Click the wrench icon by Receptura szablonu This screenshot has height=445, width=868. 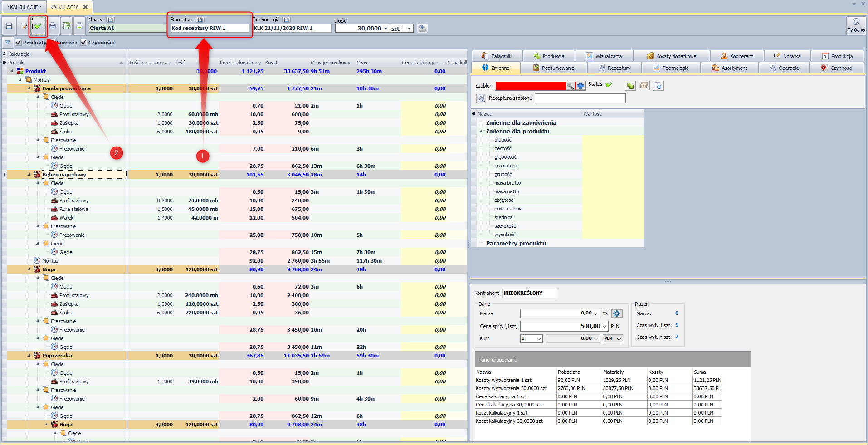[x=481, y=98]
